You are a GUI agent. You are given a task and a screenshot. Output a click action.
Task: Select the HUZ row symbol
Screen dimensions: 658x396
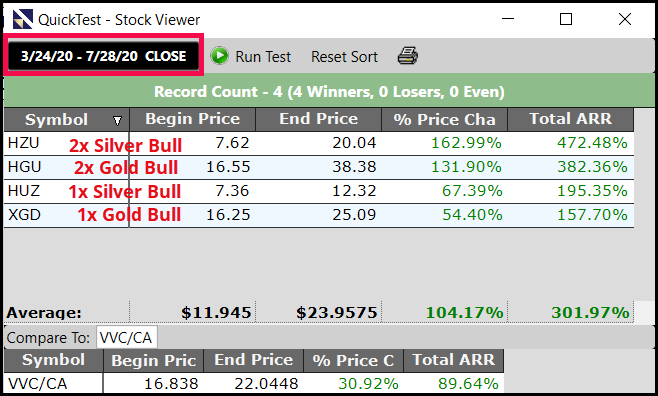tap(24, 191)
